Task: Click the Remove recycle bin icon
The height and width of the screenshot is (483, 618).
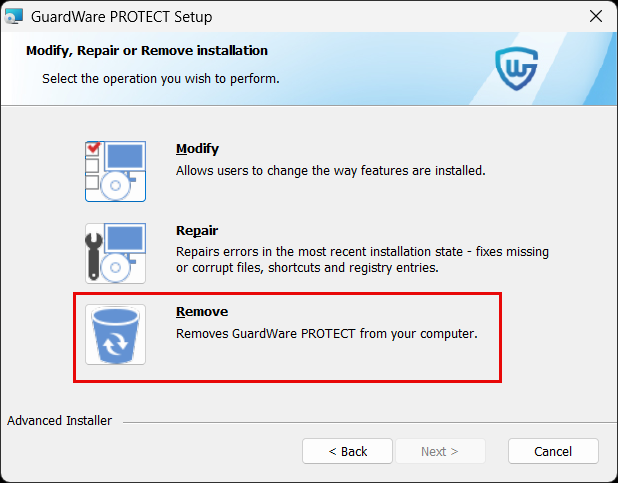Action: pos(115,334)
